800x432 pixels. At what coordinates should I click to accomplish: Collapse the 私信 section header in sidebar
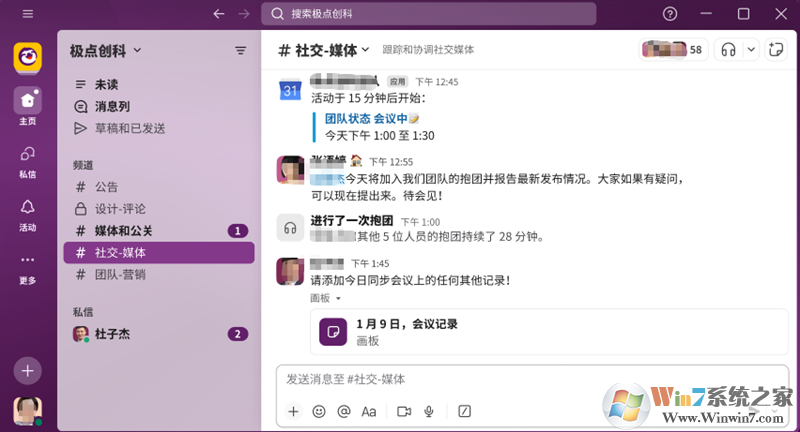click(83, 312)
